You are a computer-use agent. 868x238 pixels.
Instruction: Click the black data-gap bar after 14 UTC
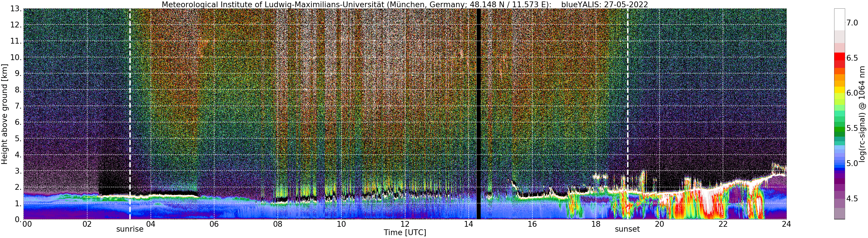(478, 114)
